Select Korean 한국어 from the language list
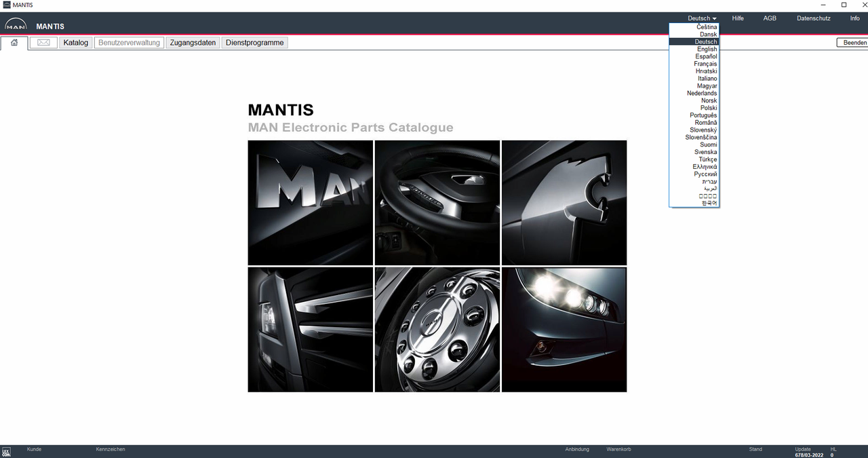 click(694, 203)
